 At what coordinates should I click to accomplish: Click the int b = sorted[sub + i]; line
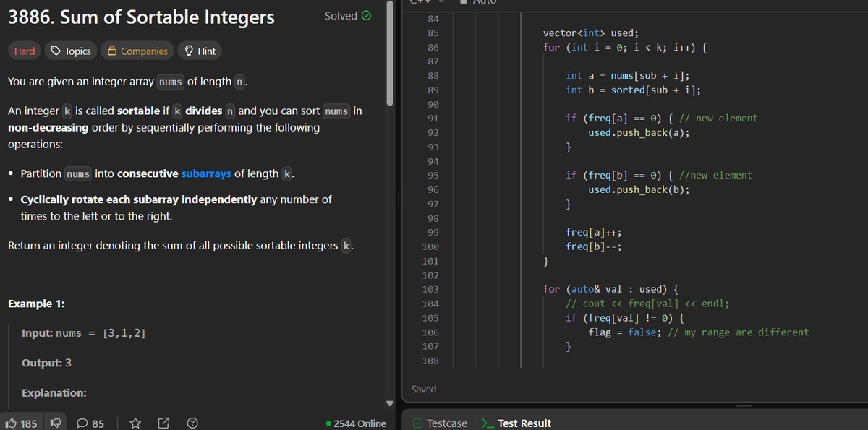coord(633,90)
